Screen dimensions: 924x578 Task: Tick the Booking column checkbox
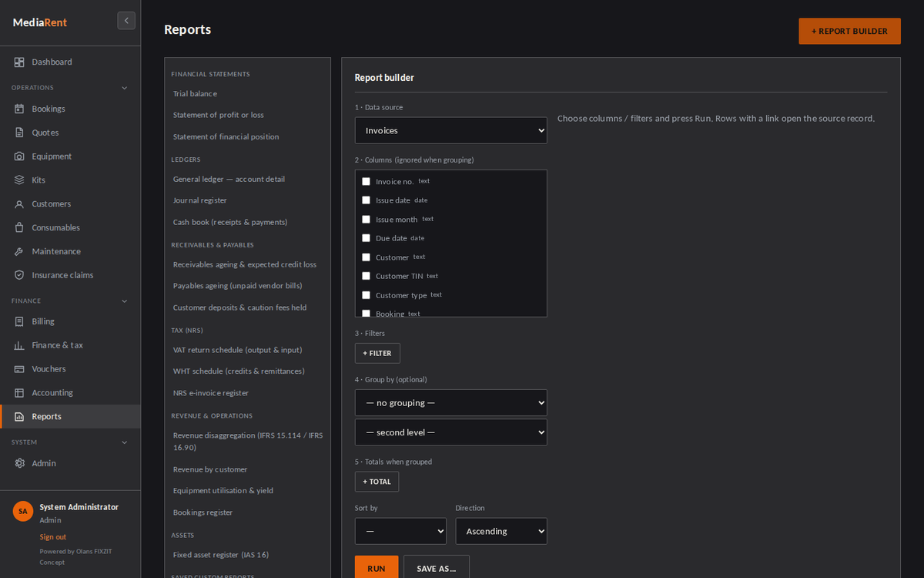coord(366,313)
